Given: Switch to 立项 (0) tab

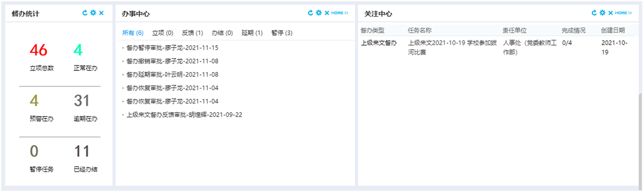Looking at the screenshot, I should click(x=162, y=33).
